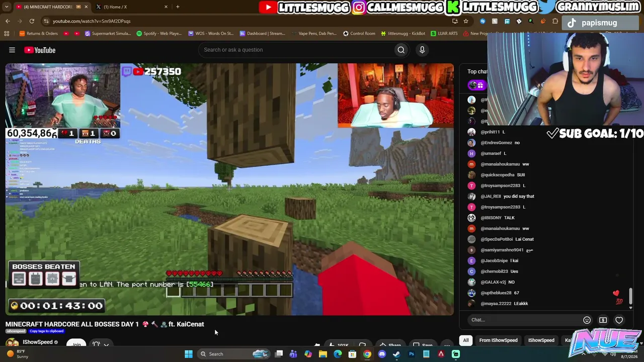Open the Spotify - Web Player bookmark
Image resolution: width=644 pixels, height=362 pixels.
coord(159,34)
